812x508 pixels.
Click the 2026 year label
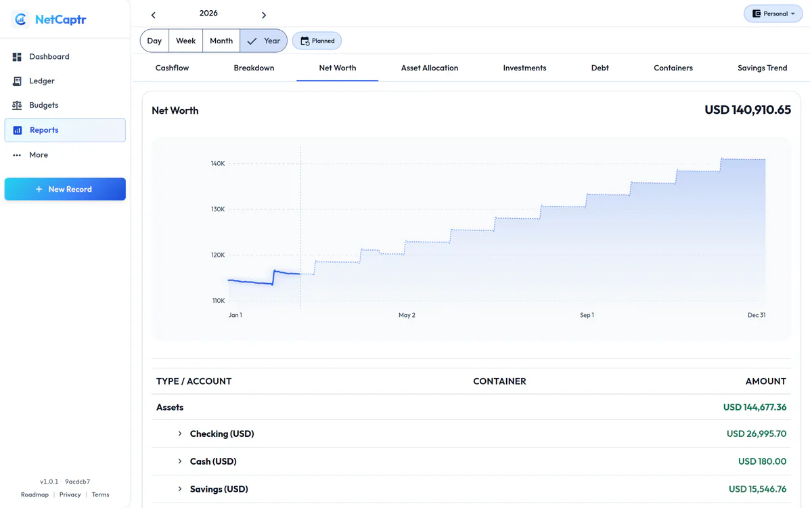[208, 14]
